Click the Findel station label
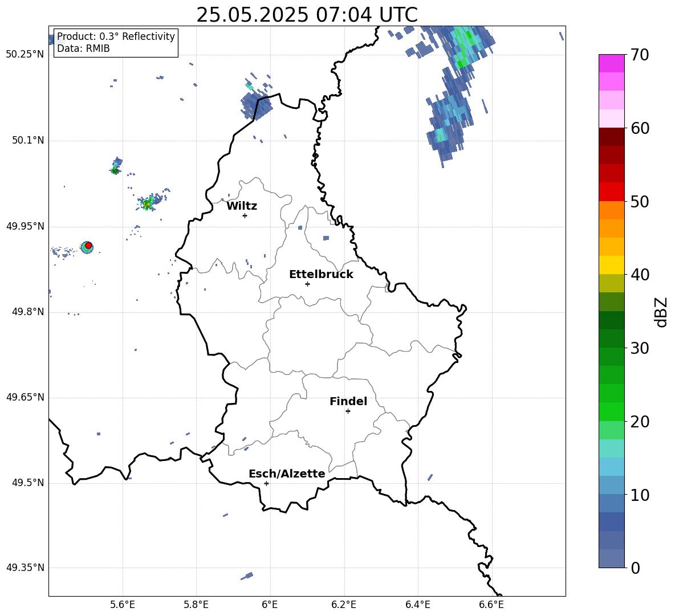The width and height of the screenshot is (675, 616). (348, 401)
